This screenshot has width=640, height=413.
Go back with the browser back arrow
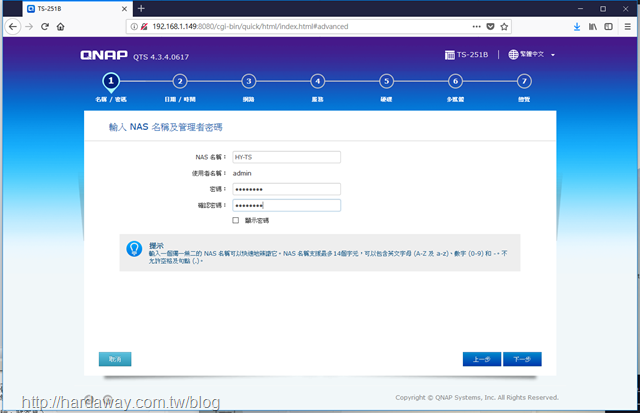click(x=13, y=27)
